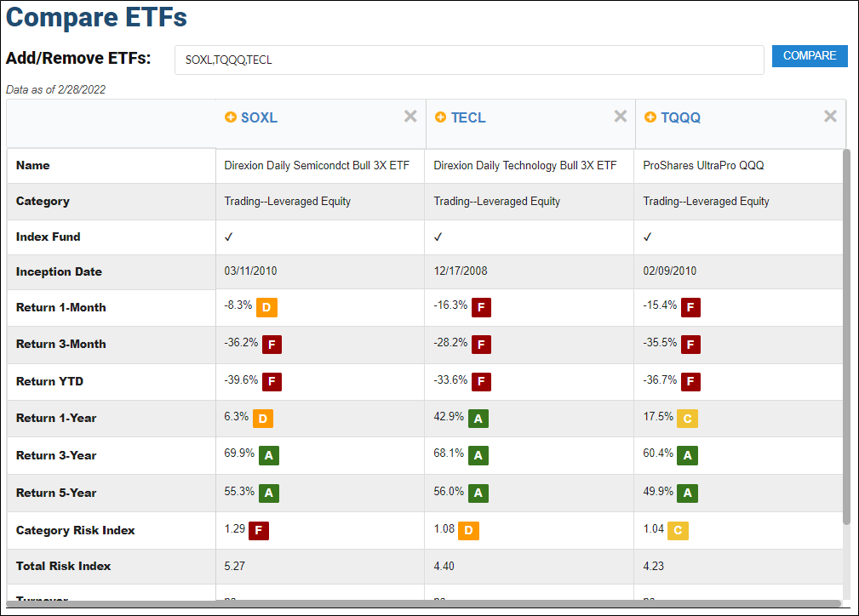The image size is (859, 616).
Task: Click TQQQ Return 1-Month F grade badge
Action: pos(690,307)
